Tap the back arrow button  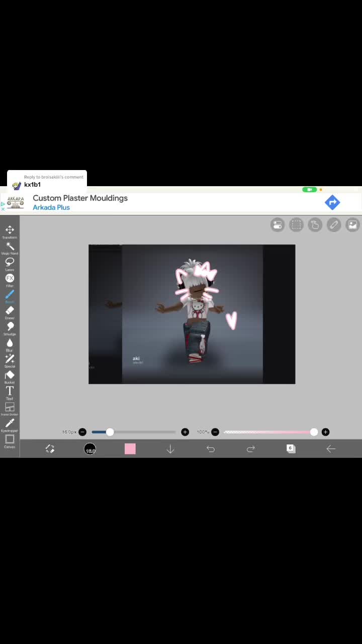click(331, 449)
